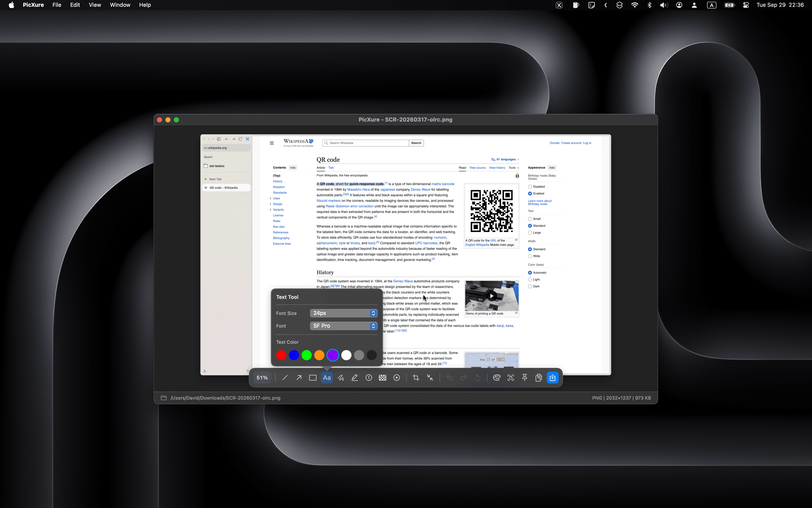Select the Wide width radio
This screenshot has width=812, height=508.
point(530,256)
